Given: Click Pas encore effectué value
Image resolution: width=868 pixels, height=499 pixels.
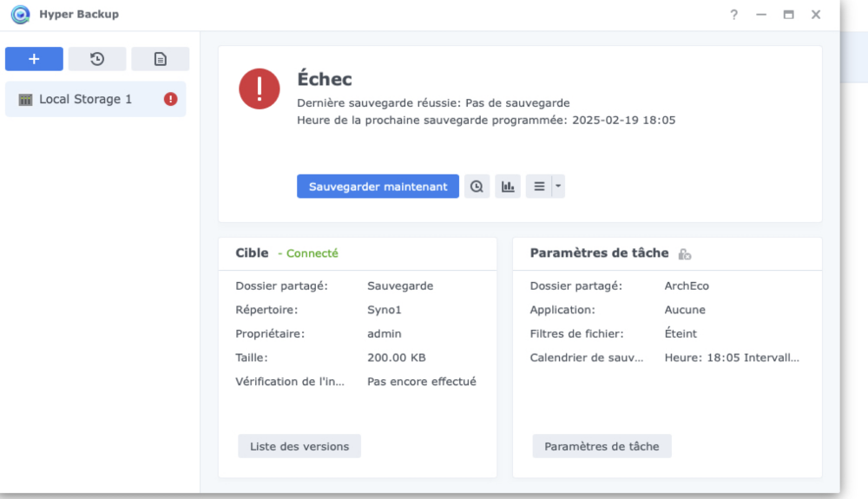Looking at the screenshot, I should [422, 381].
